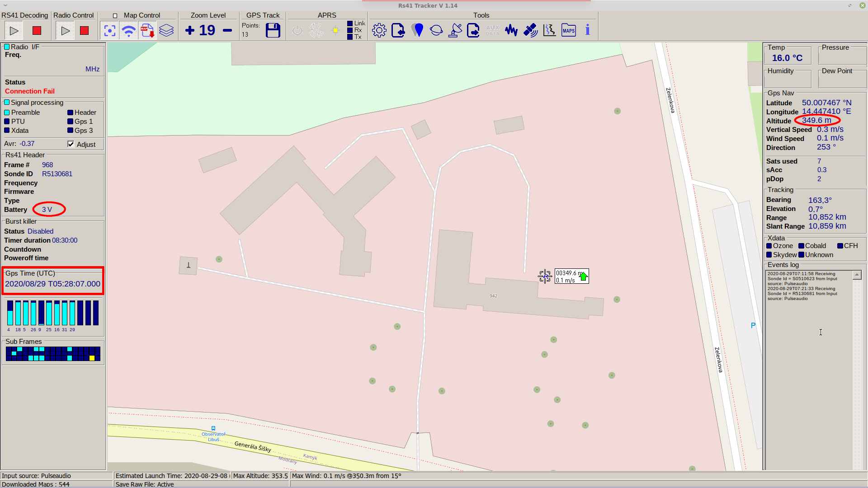Stop Radio Control with red square
This screenshot has height=488, width=868.
84,31
